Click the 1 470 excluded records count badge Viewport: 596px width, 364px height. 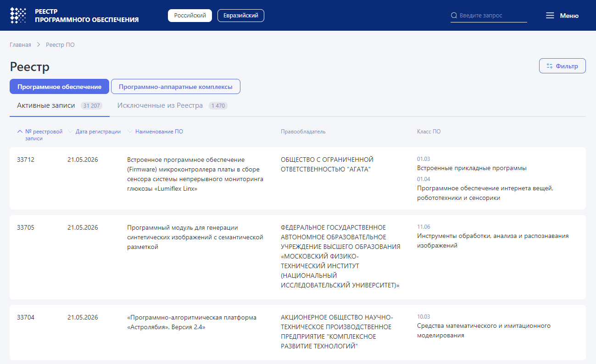218,106
